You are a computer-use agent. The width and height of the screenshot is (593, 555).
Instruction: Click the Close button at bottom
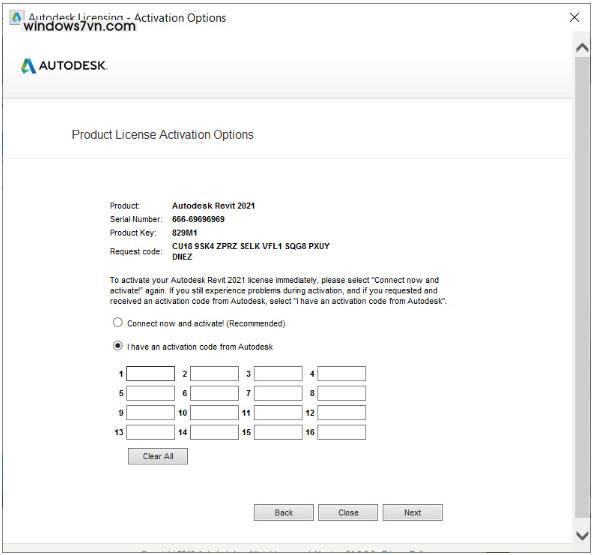tap(348, 513)
